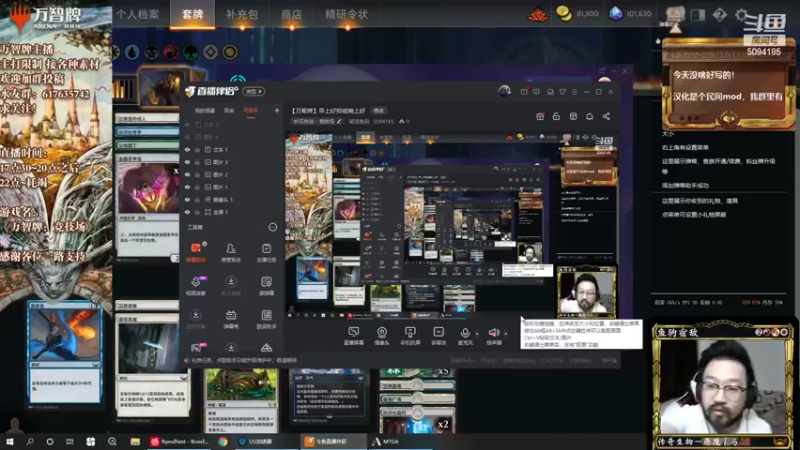Open Windows Start menu
The width and height of the screenshot is (800, 450).
coord(9,441)
